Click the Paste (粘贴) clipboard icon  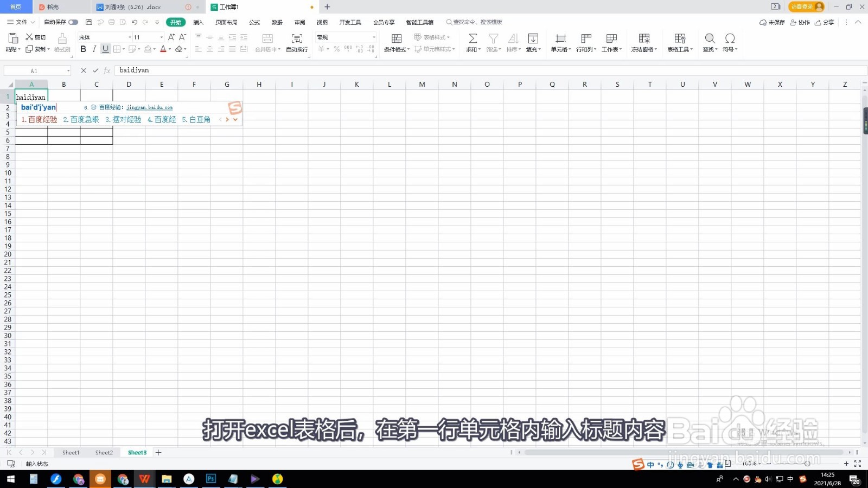tap(12, 38)
